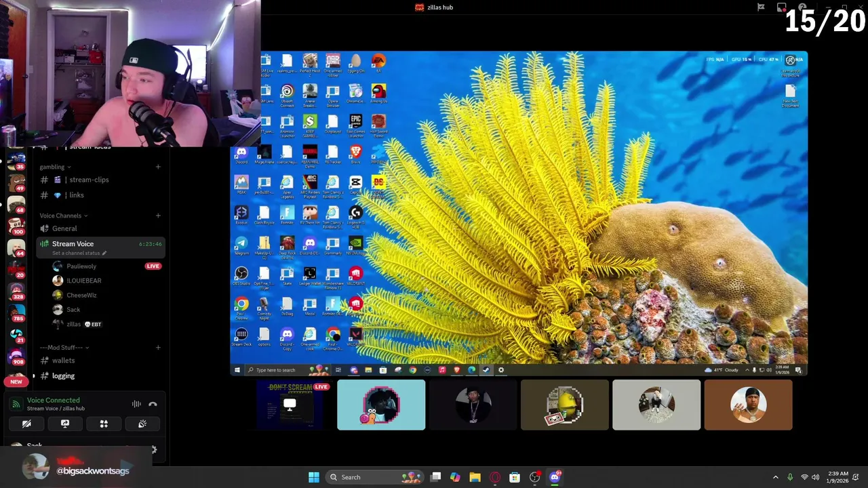Viewport: 868px width, 488px height.
Task: Collapse the gambling category
Action: tap(55, 167)
